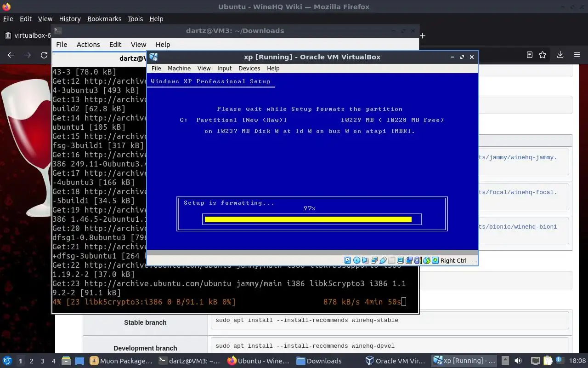Open Firefox History menu

tap(70, 19)
